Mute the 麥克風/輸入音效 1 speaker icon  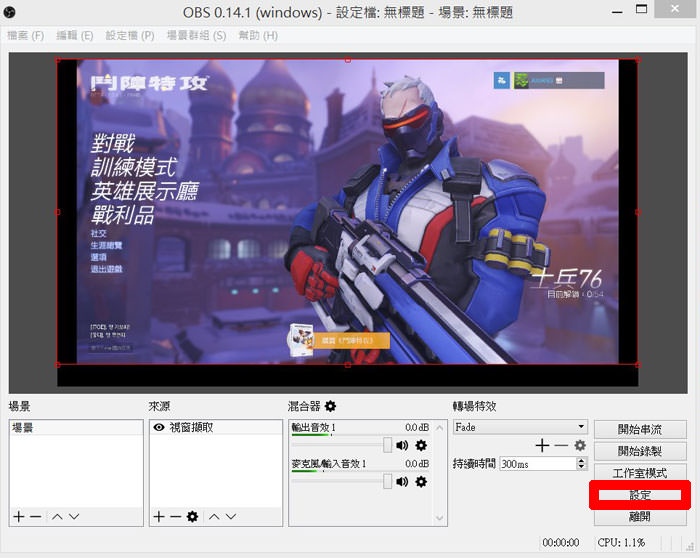(x=402, y=482)
